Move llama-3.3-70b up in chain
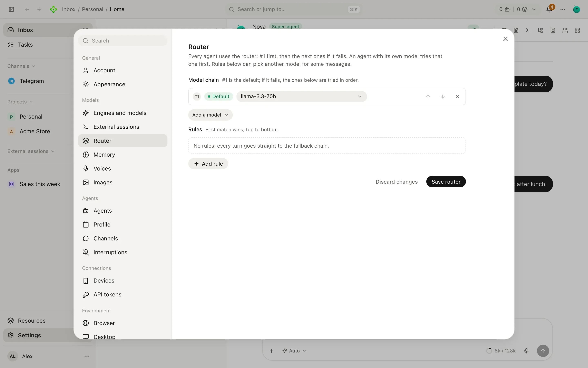The height and width of the screenshot is (368, 588). [x=428, y=96]
